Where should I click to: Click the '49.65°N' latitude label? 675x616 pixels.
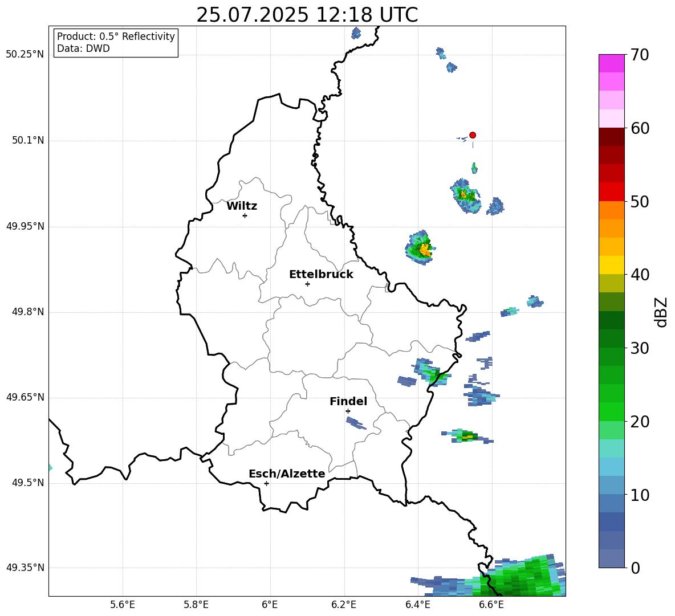coord(25,397)
